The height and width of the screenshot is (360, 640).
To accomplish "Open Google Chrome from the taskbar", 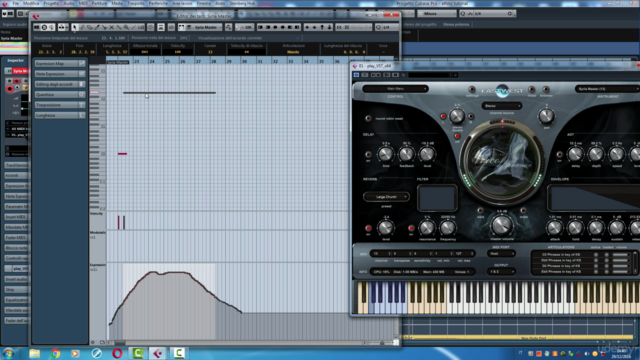I will (x=56, y=353).
